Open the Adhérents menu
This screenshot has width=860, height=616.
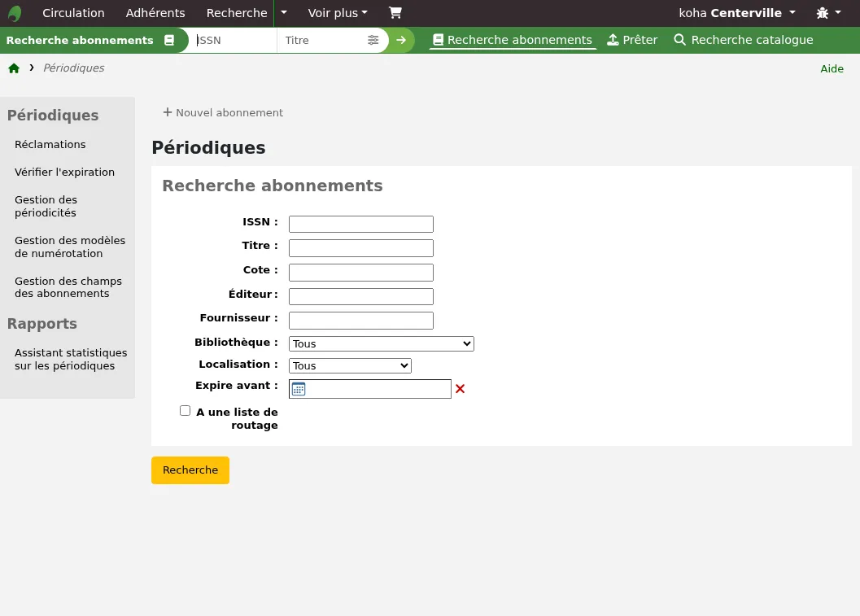pyautogui.click(x=155, y=13)
